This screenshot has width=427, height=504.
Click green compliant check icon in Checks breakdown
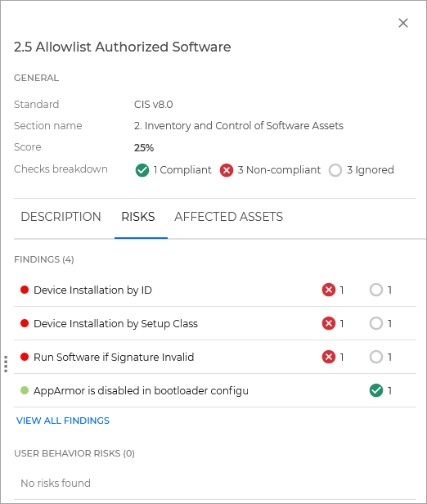[142, 170]
